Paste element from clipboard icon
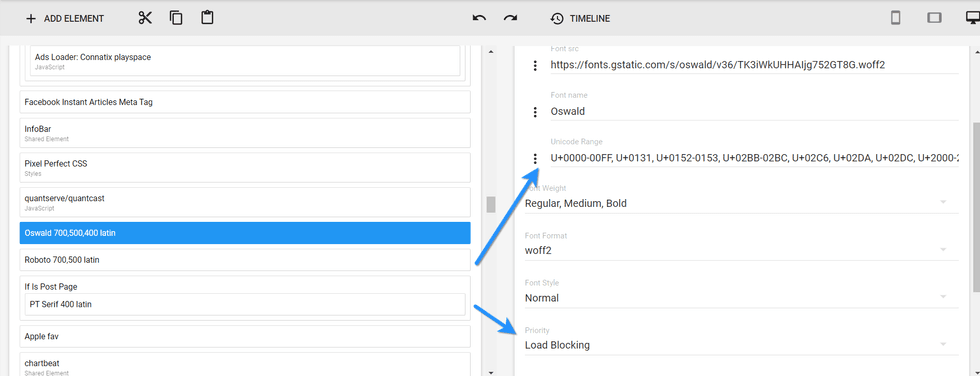980x376 pixels. tap(208, 17)
